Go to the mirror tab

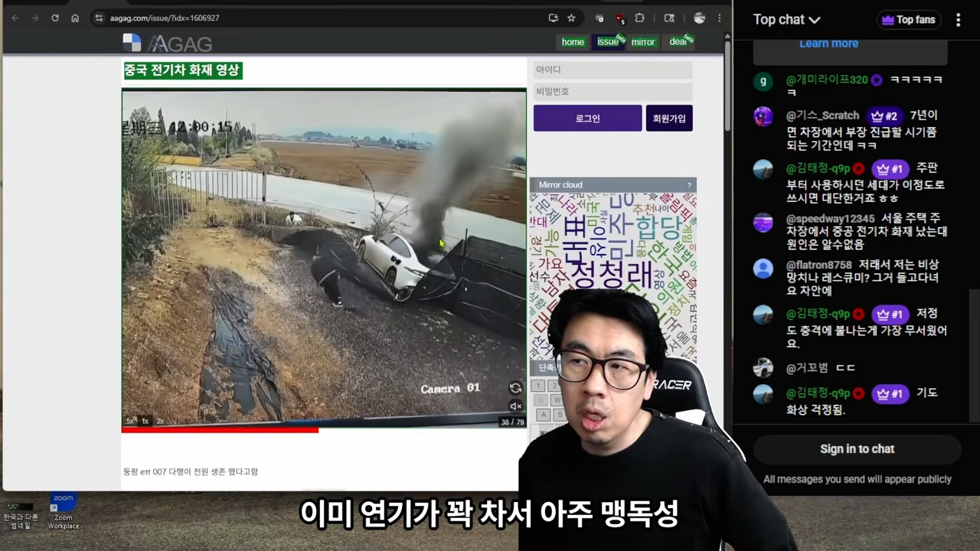(642, 42)
